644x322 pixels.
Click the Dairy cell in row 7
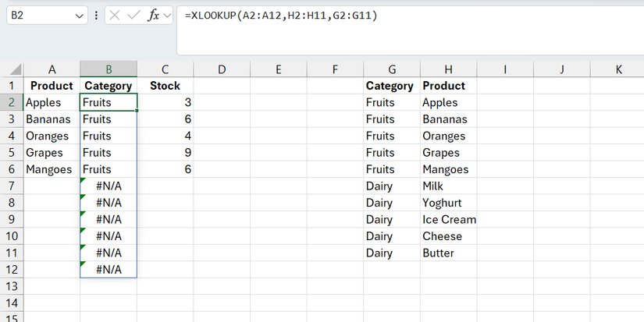380,186
